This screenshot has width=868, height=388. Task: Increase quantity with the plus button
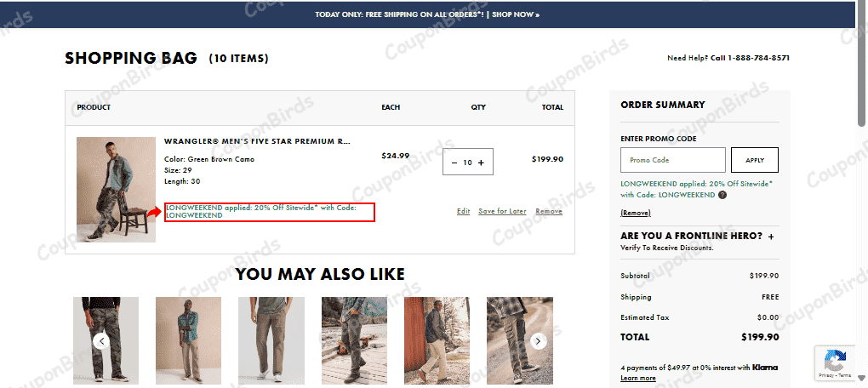(481, 163)
